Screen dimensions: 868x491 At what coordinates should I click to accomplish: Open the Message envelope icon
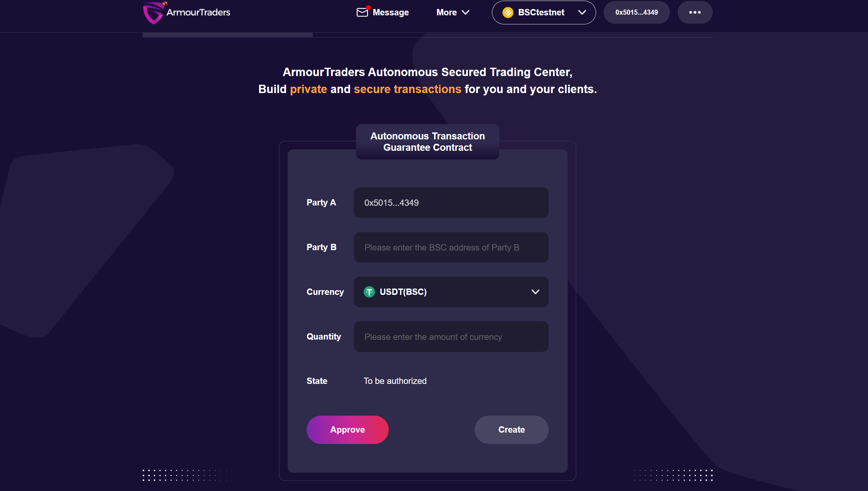pos(362,12)
